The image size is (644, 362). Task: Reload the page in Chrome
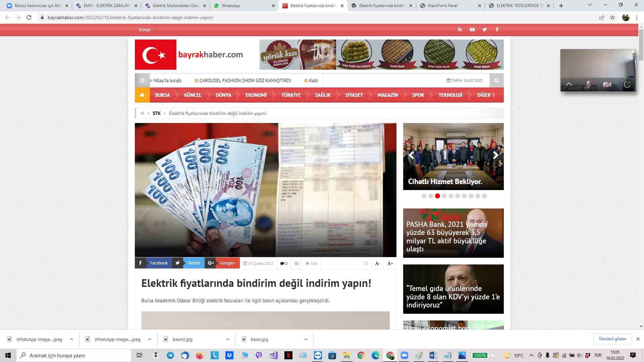[29, 17]
